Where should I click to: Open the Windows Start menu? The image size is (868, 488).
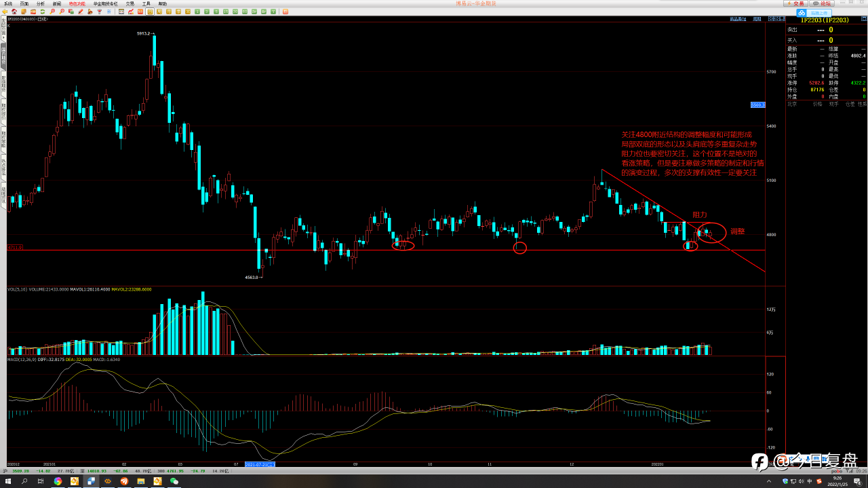[8, 481]
